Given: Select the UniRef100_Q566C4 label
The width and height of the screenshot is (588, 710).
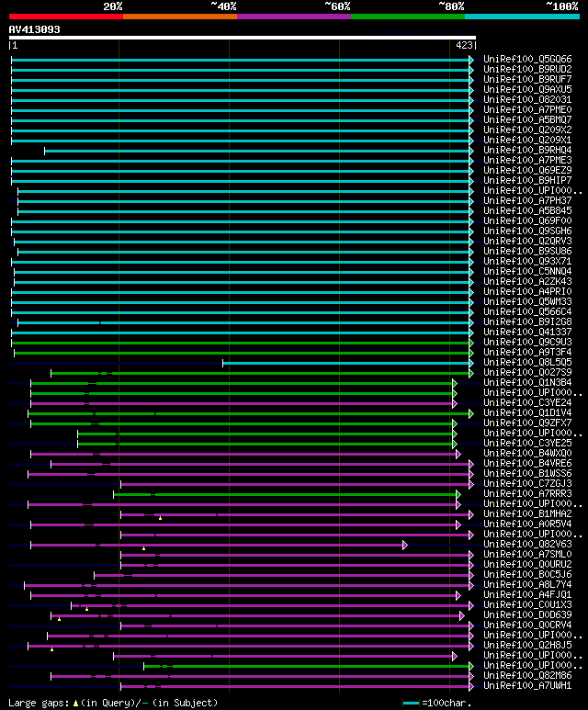Looking at the screenshot, I should [x=527, y=312].
